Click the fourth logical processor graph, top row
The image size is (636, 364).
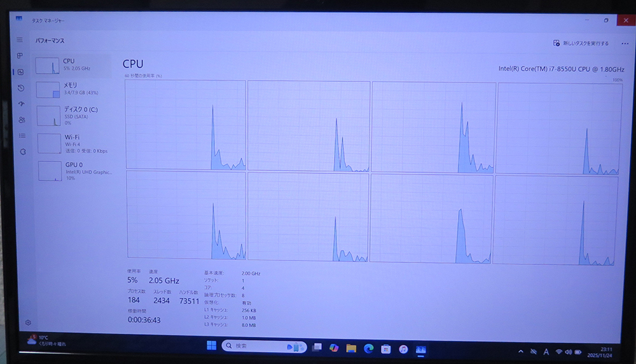click(559, 128)
